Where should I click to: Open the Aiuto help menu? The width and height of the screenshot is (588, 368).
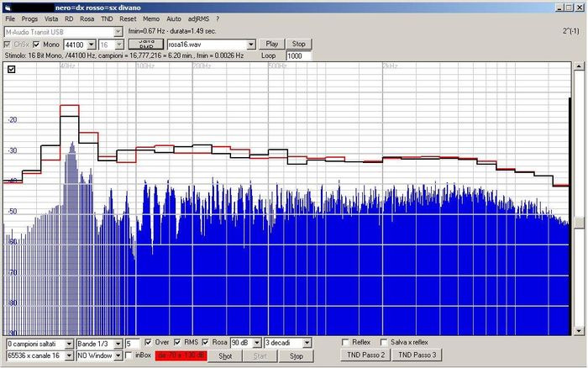tap(174, 18)
